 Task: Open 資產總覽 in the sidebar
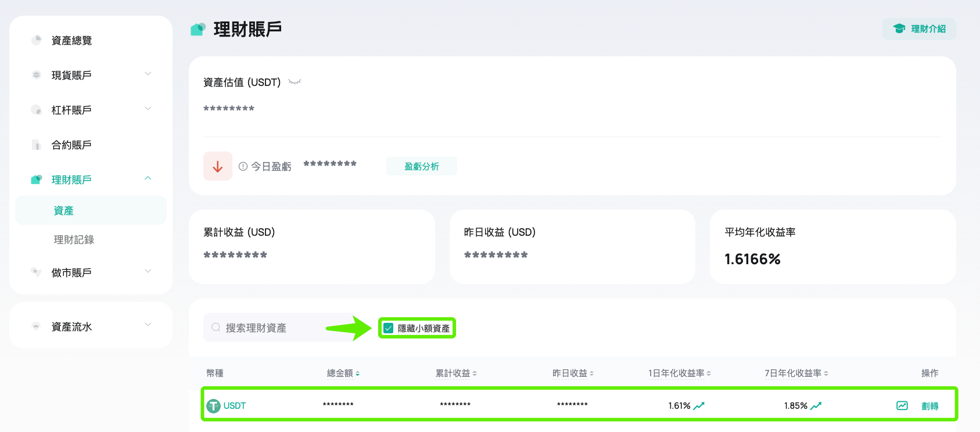click(x=71, y=40)
